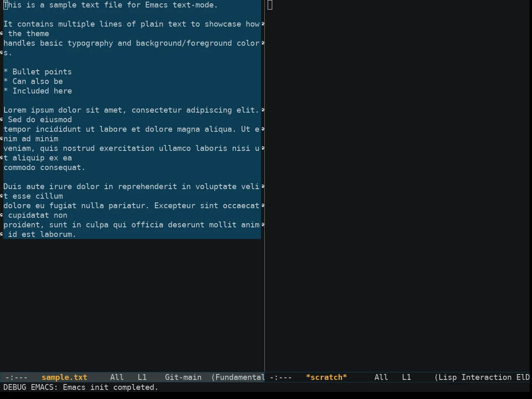Place cursor on 'This is a sample text file' line
The width and height of the screenshot is (532, 399).
[x=111, y=5]
